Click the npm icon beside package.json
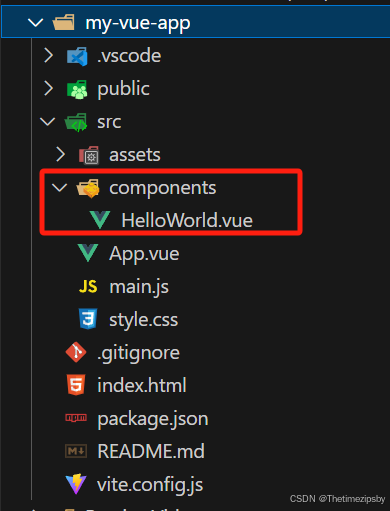 76,417
